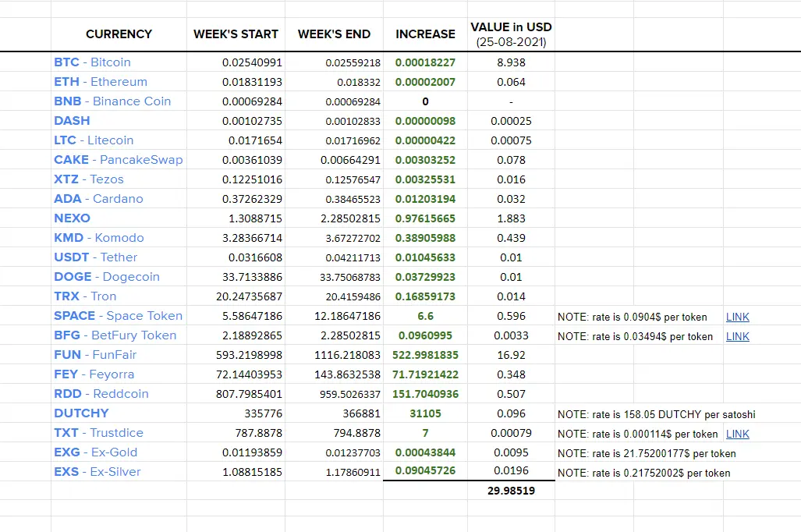
Task: Select the note about 0.03494$ per token
Action: tap(635, 336)
